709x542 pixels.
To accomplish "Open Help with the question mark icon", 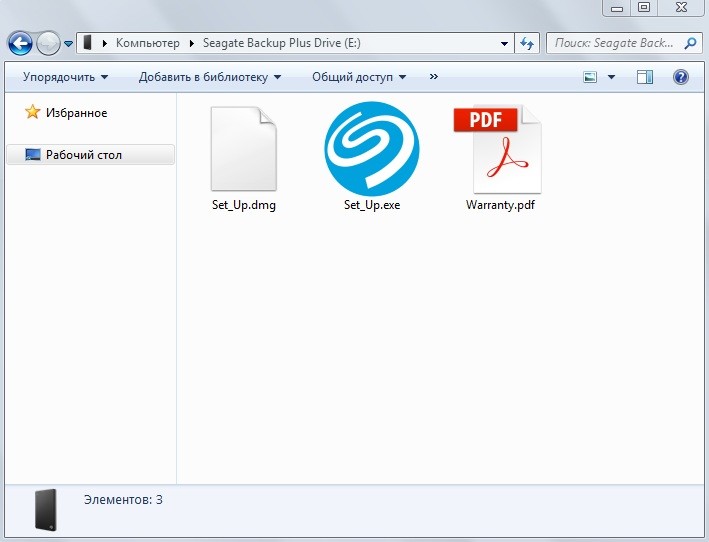I will 681,77.
